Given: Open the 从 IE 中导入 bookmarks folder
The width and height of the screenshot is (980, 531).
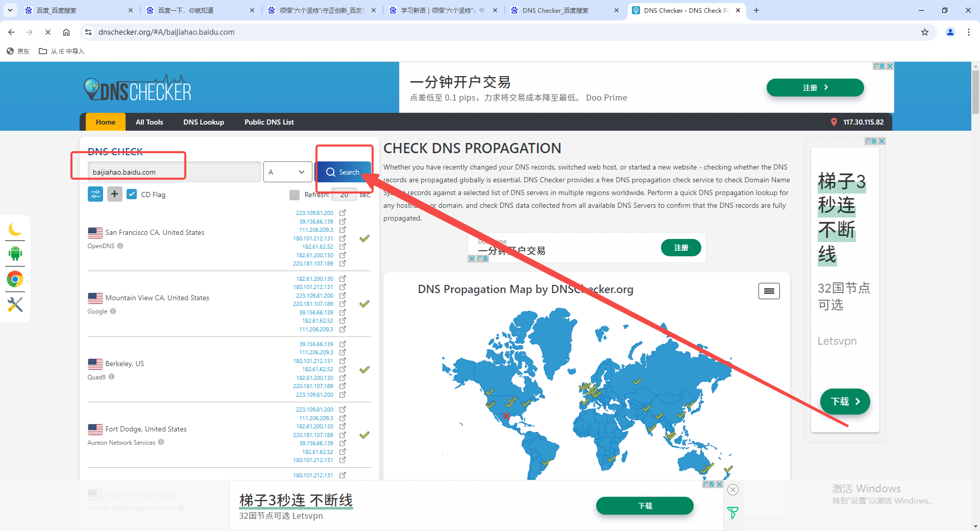Looking at the screenshot, I should point(62,51).
